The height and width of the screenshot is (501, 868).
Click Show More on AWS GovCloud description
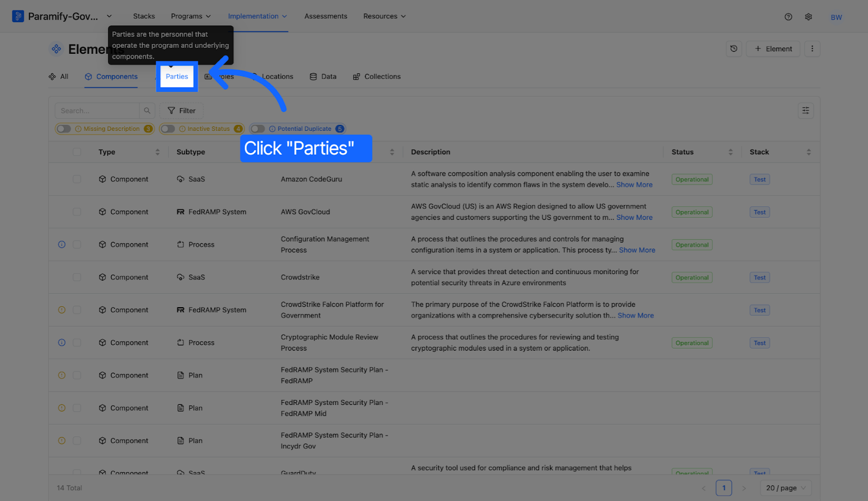[634, 218]
